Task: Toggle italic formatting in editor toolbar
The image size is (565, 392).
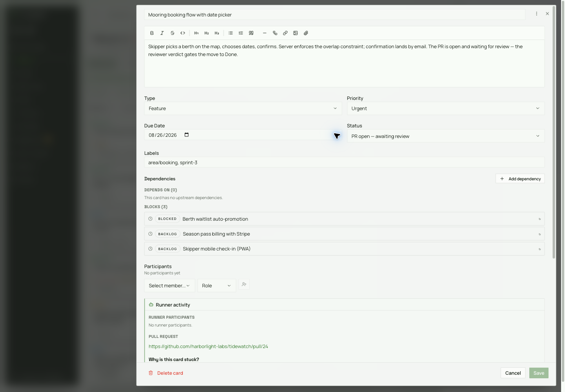Action: tap(162, 33)
